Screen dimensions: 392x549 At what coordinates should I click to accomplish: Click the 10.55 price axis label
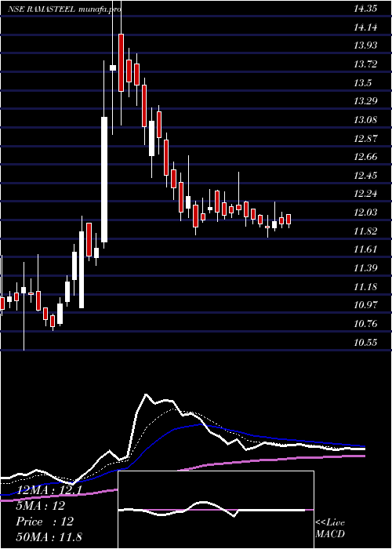(x=365, y=343)
